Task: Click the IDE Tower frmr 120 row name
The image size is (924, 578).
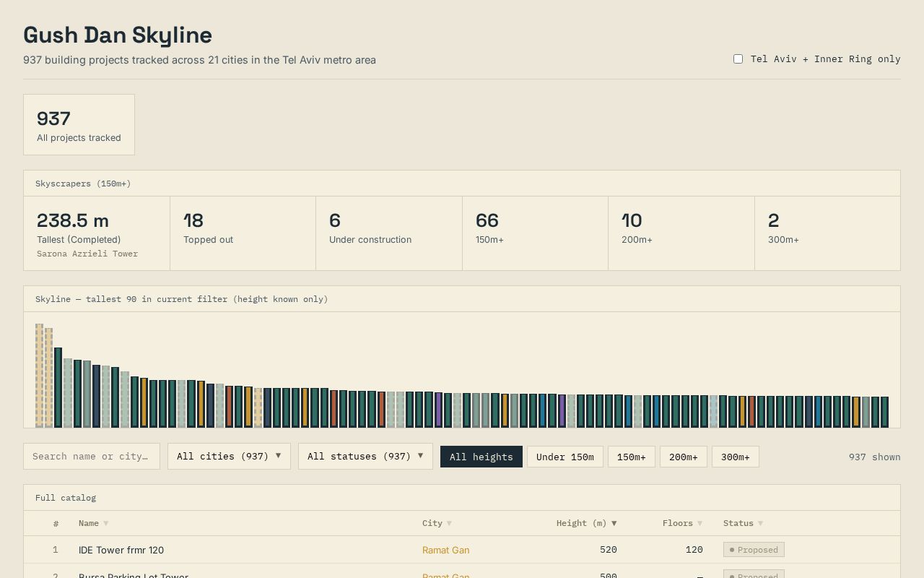Action: coord(121,550)
